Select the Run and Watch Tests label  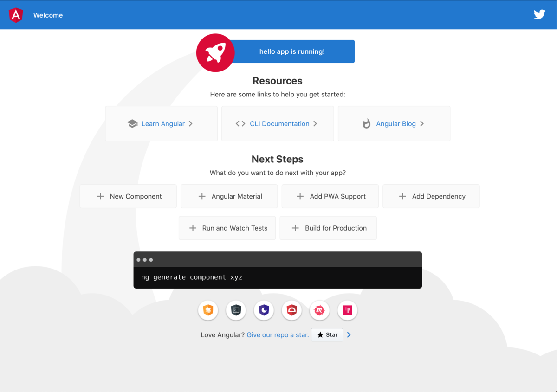pos(235,228)
